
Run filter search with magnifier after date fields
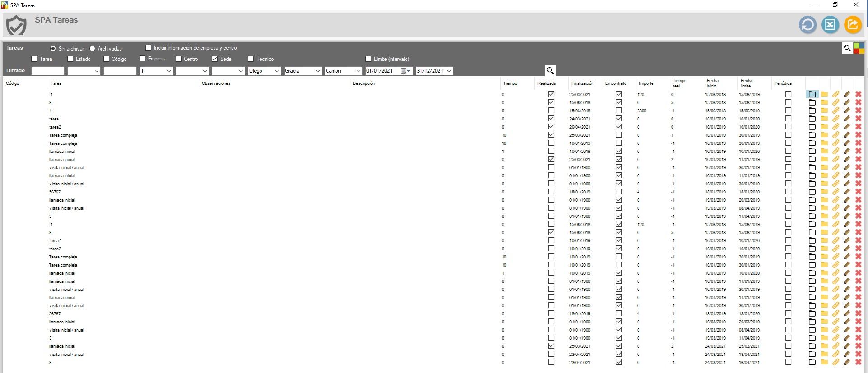550,70
